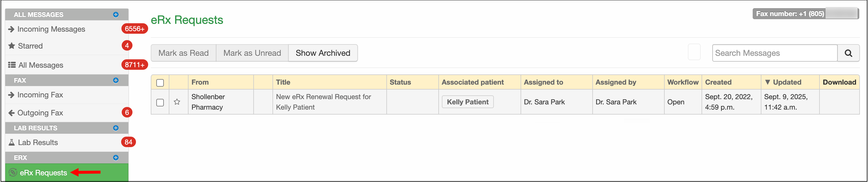Click the blank square button beside search
The width and height of the screenshot is (868, 182).
pyautogui.click(x=694, y=53)
